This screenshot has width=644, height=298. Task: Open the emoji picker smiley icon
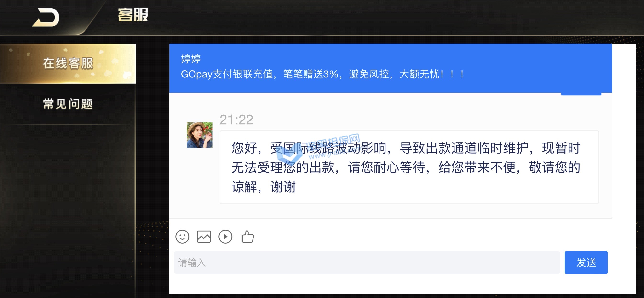coord(182,237)
